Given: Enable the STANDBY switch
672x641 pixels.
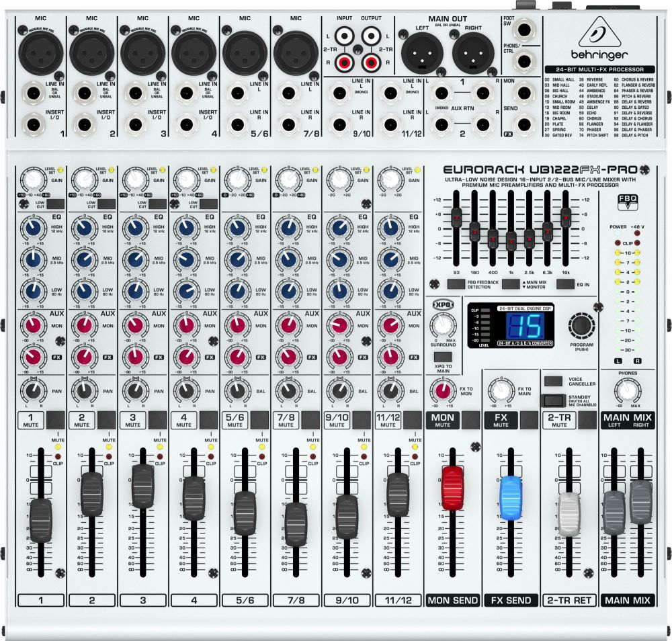Looking at the screenshot, I should tap(554, 401).
